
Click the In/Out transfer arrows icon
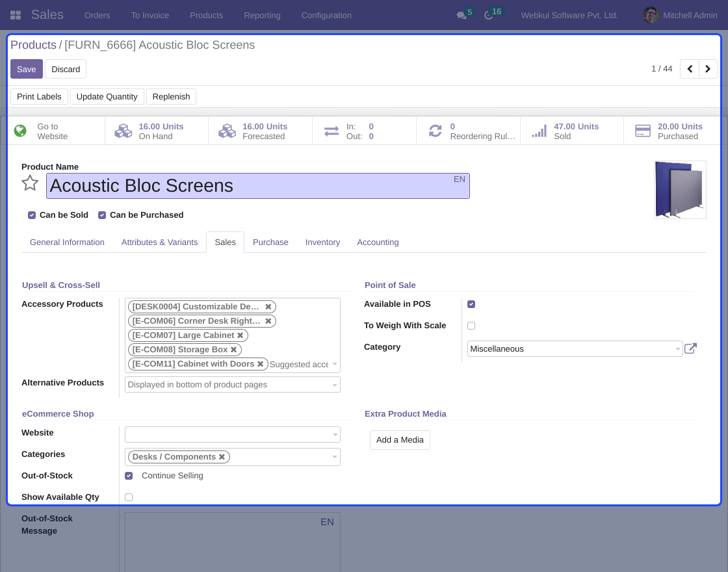coord(331,131)
